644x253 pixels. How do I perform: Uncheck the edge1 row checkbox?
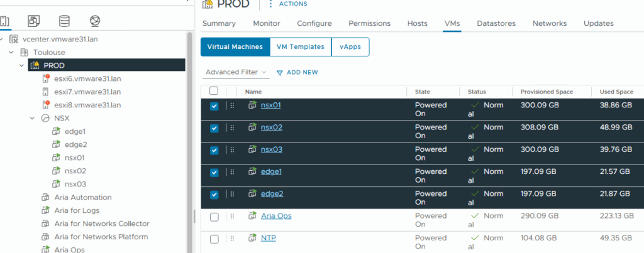tap(214, 173)
